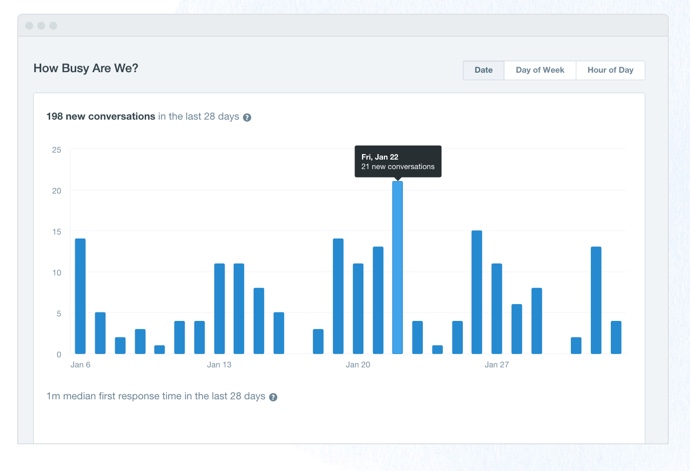Select the bar above the Jan 20 label
Viewport: 690px width, 471px height.
click(358, 309)
